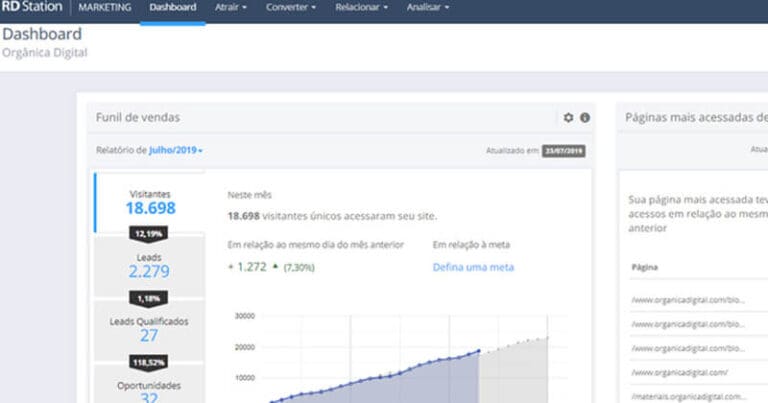Select the Visitantes funnel stage
Viewport: 768px width, 403px height.
point(150,201)
